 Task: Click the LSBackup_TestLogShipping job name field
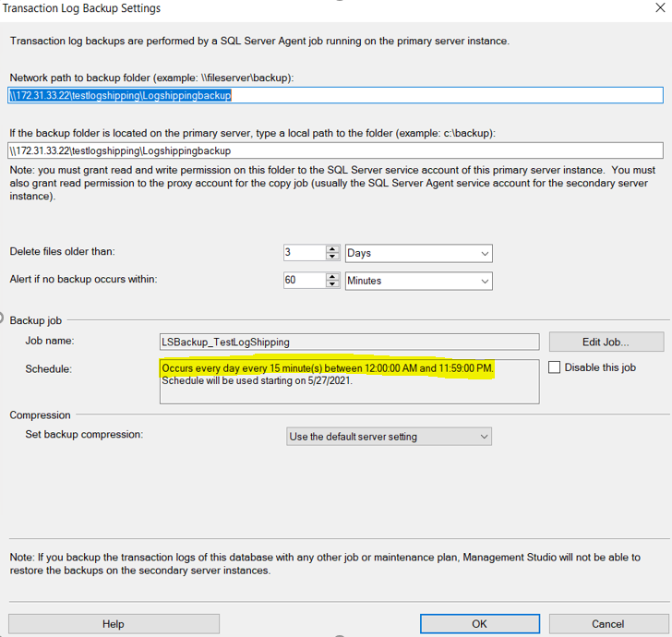(x=349, y=342)
